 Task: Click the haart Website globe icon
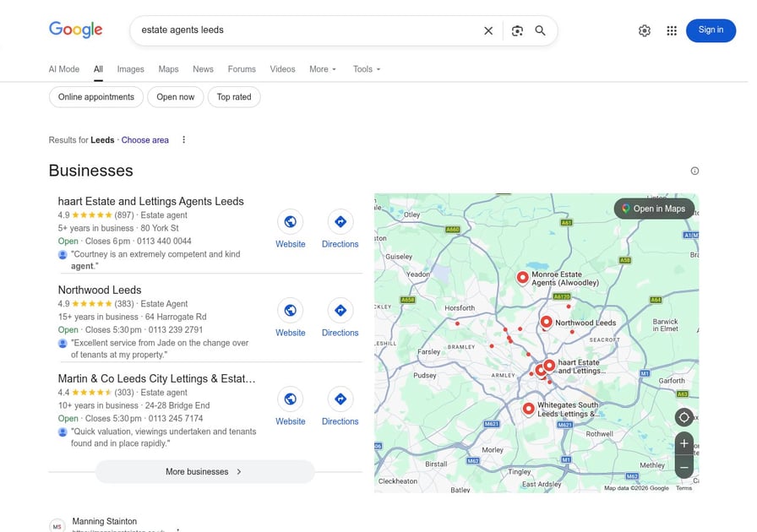pyautogui.click(x=290, y=221)
